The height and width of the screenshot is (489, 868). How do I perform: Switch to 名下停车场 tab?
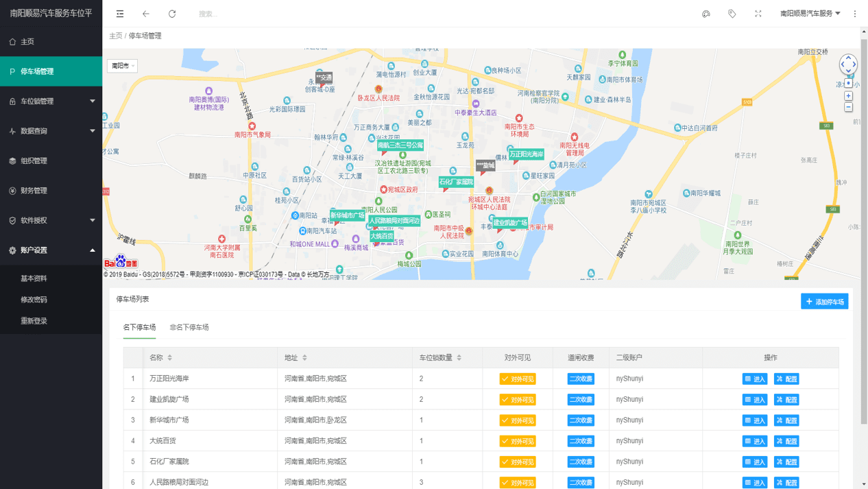click(x=139, y=328)
